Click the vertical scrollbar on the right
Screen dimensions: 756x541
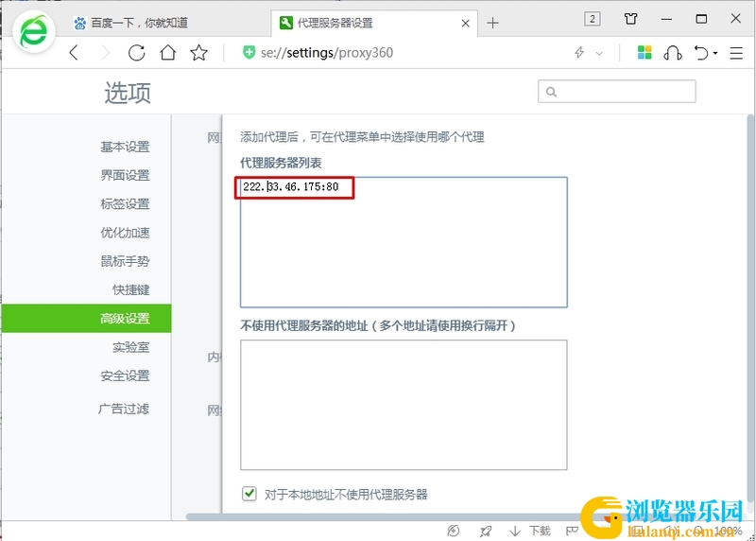[749, 309]
